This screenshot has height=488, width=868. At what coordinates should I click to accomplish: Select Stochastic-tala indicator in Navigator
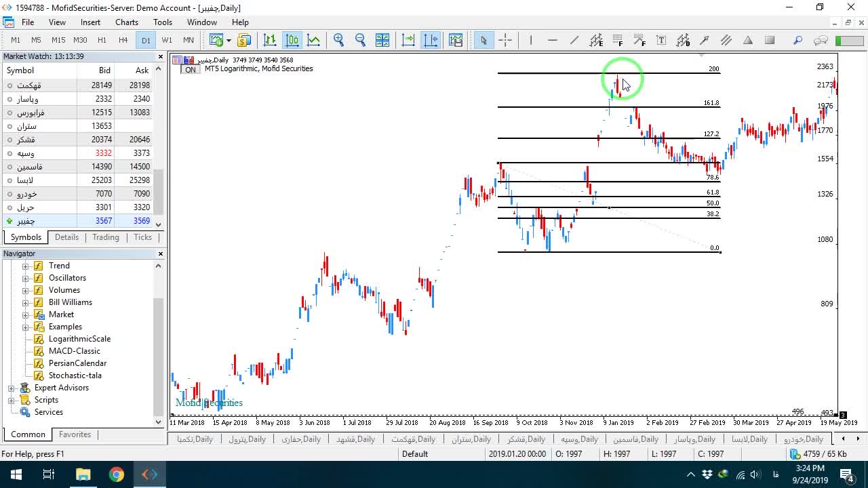point(75,375)
